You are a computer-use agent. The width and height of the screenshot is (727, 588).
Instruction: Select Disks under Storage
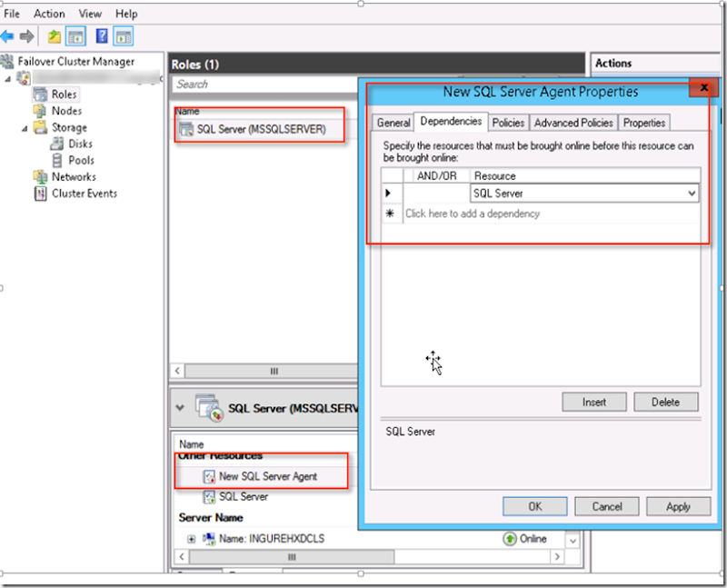click(80, 144)
